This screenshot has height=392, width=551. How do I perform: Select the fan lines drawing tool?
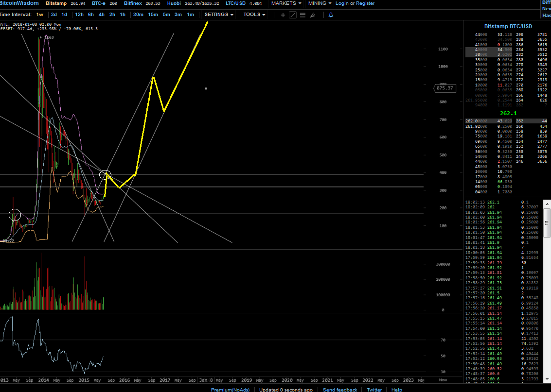pos(312,15)
